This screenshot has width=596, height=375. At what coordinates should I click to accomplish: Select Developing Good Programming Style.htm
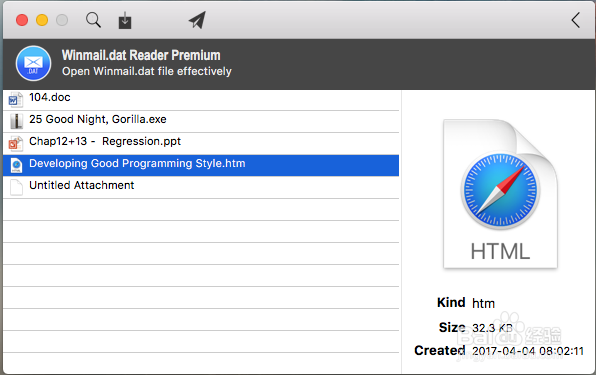pos(201,165)
